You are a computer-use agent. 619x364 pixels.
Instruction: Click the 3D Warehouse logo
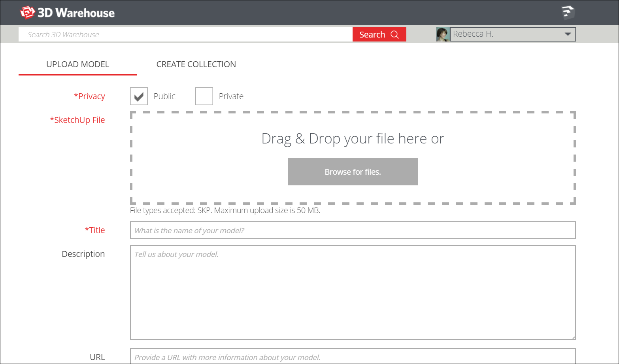(67, 13)
